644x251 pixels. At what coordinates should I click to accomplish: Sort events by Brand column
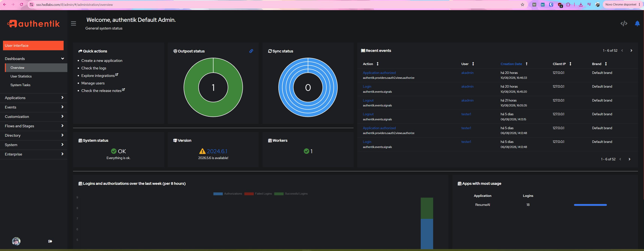[x=599, y=64]
